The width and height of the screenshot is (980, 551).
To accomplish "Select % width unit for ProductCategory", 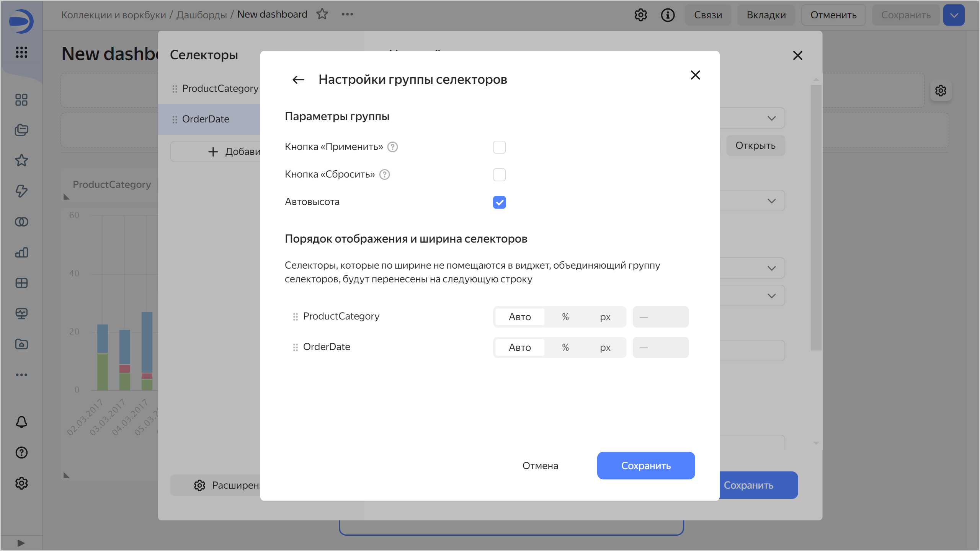I will (x=565, y=317).
